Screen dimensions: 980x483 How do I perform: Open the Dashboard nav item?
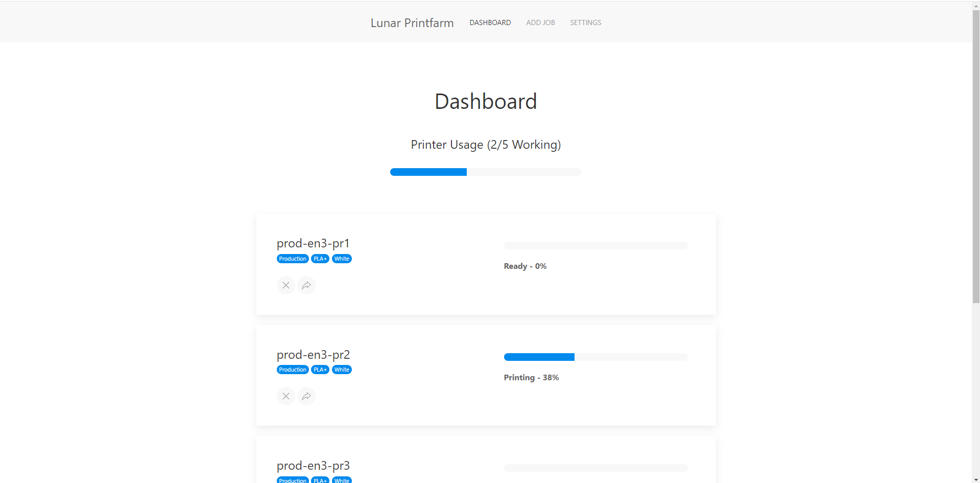tap(490, 22)
